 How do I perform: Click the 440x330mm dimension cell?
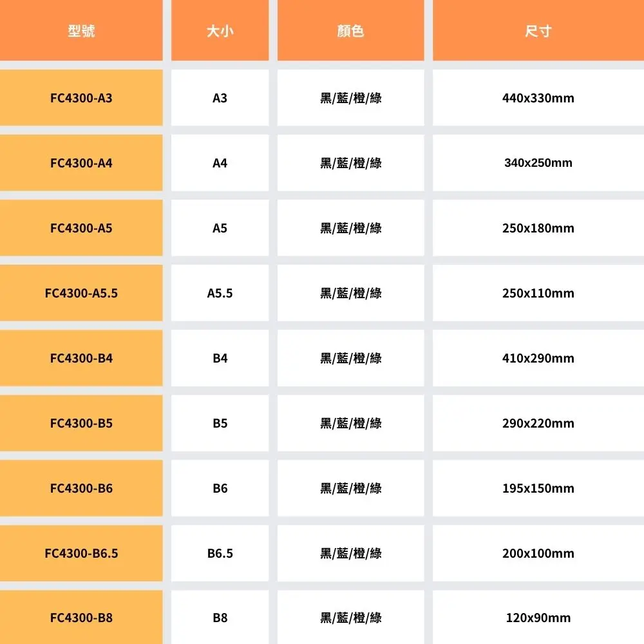click(538, 98)
